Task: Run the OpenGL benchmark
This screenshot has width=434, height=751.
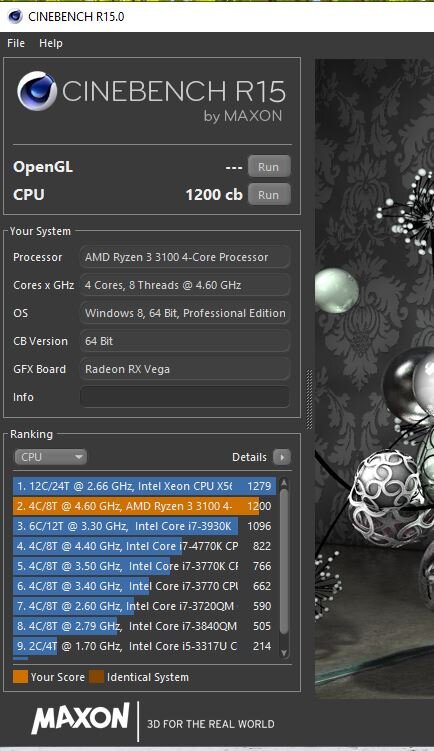Action: (x=269, y=167)
